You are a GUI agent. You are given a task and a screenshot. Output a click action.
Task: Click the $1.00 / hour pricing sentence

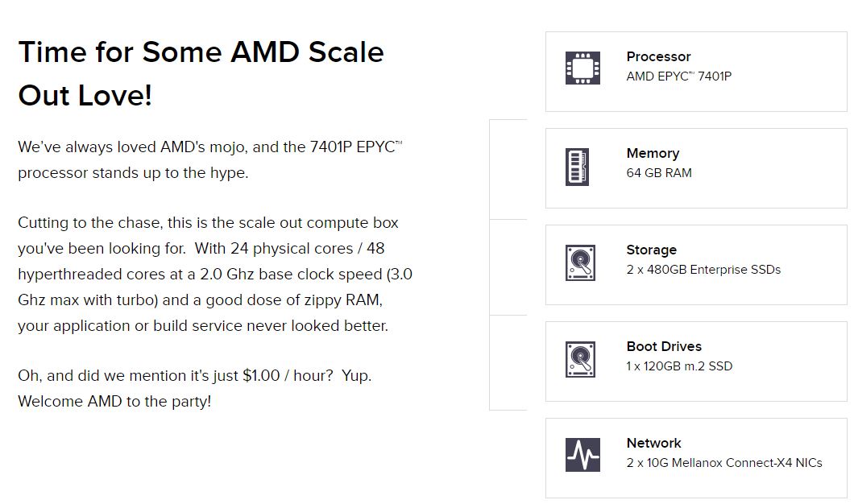coord(194,375)
